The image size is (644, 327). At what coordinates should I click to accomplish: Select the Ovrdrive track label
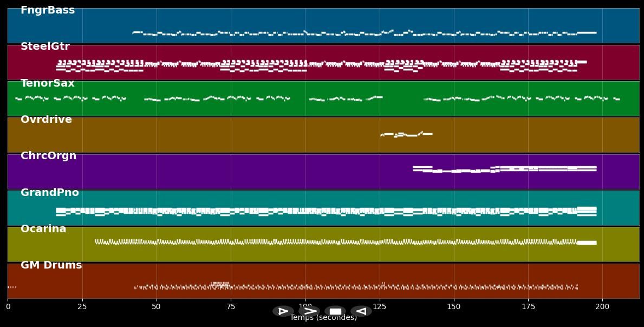[46, 120]
